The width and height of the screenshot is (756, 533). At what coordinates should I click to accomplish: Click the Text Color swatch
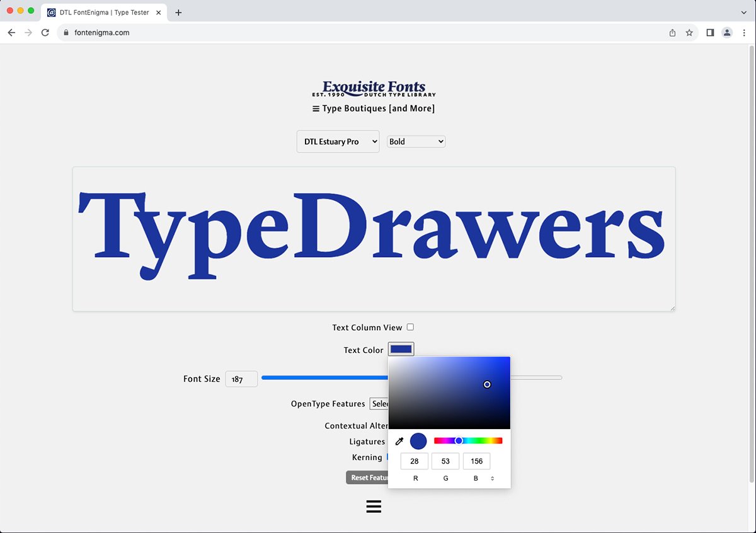(401, 349)
